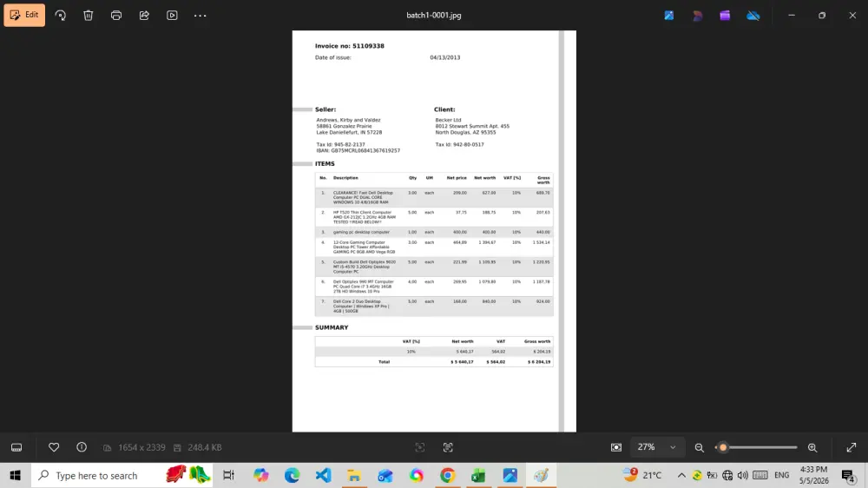
Task: Click the zoom slider track
Action: tap(756, 447)
